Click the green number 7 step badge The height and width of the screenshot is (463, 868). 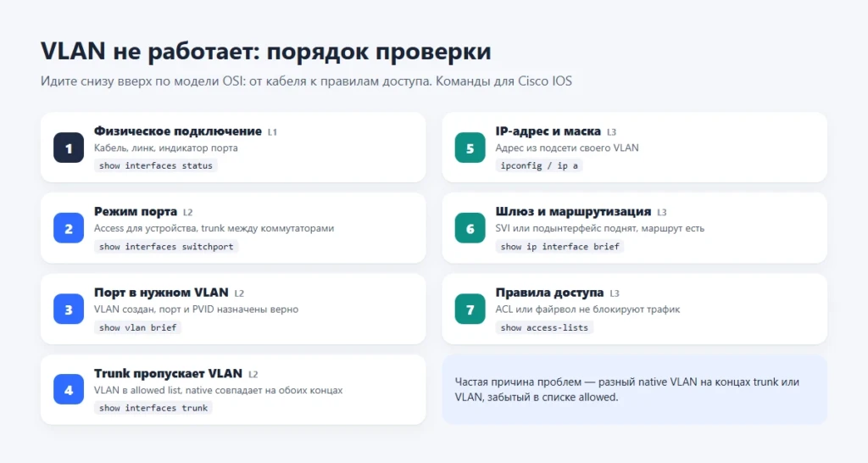(470, 309)
